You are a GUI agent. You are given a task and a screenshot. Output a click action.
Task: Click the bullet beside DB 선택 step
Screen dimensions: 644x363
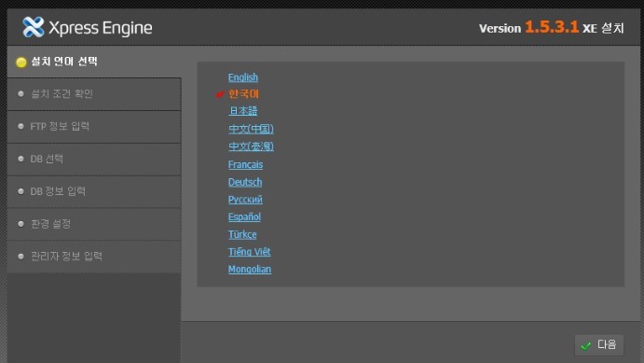coord(21,159)
